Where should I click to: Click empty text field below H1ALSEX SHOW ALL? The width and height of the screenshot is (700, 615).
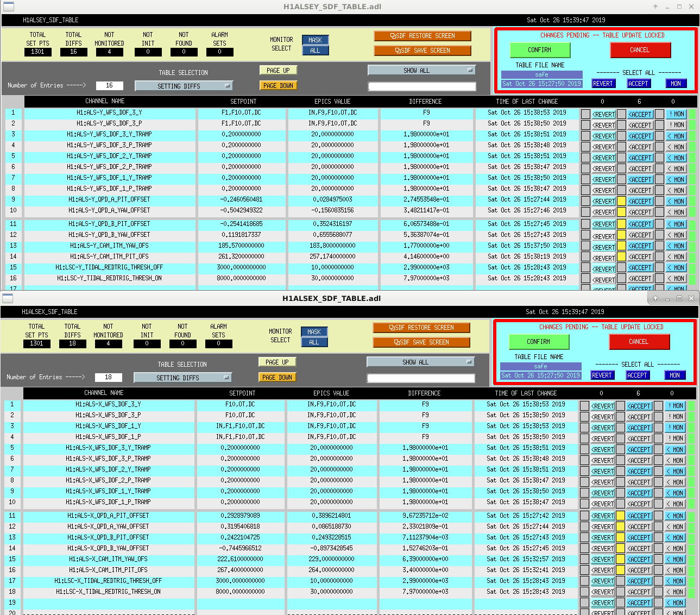(421, 378)
